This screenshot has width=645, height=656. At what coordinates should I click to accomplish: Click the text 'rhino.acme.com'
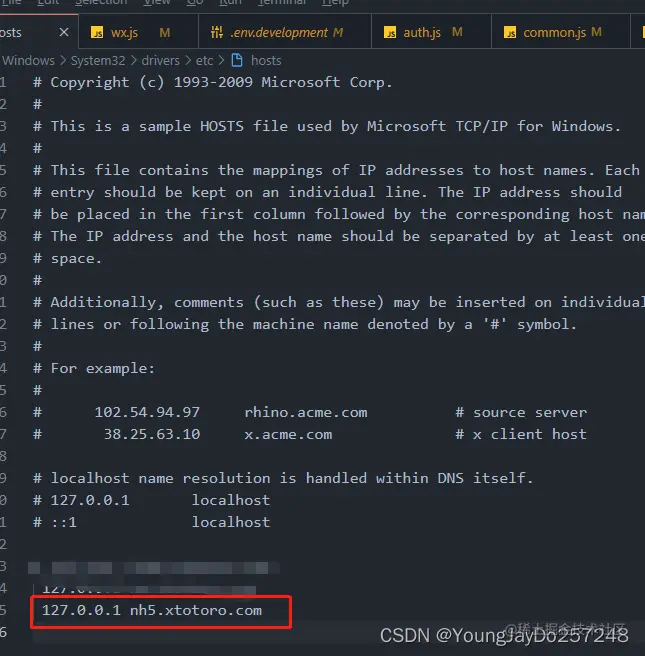click(306, 413)
